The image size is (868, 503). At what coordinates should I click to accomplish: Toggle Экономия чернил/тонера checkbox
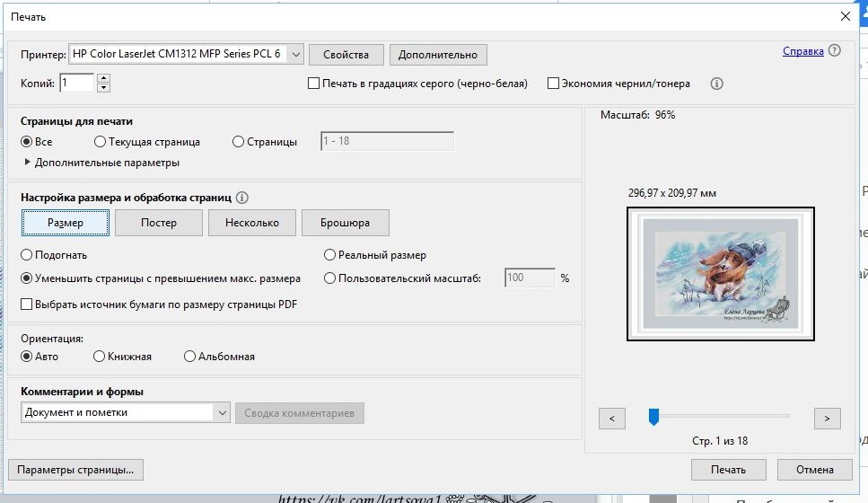pyautogui.click(x=553, y=84)
